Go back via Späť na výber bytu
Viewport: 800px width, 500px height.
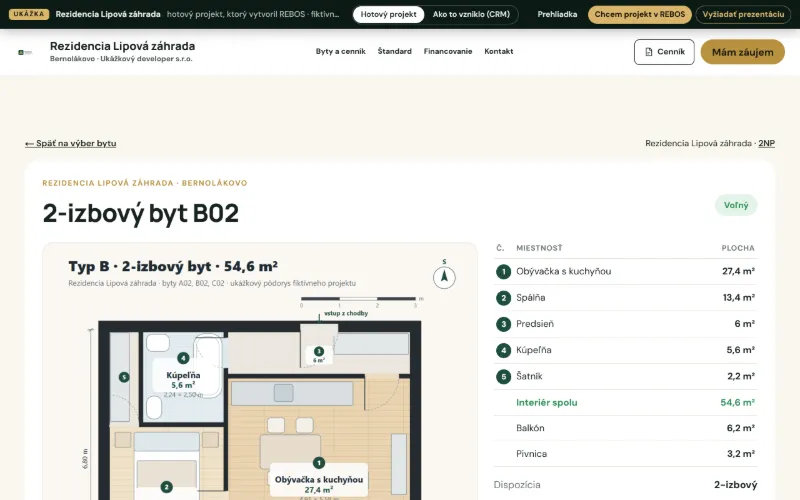pos(70,143)
